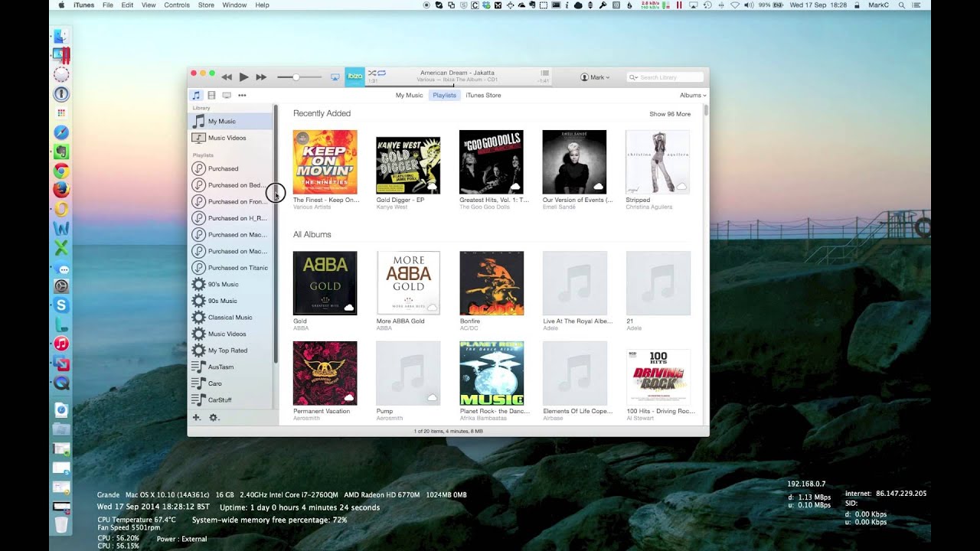Image resolution: width=980 pixels, height=551 pixels.
Task: Open the Our Version of Events album cover
Action: click(x=574, y=162)
